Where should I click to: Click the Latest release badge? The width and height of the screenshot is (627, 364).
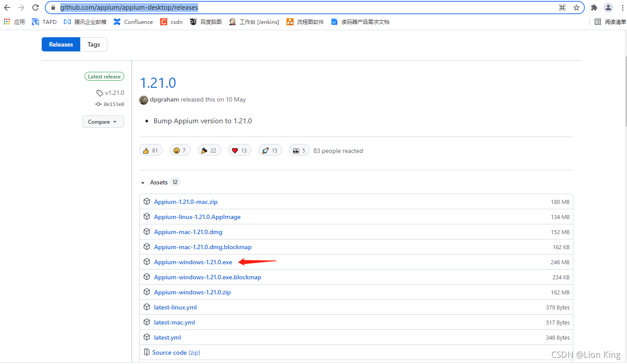[104, 77]
